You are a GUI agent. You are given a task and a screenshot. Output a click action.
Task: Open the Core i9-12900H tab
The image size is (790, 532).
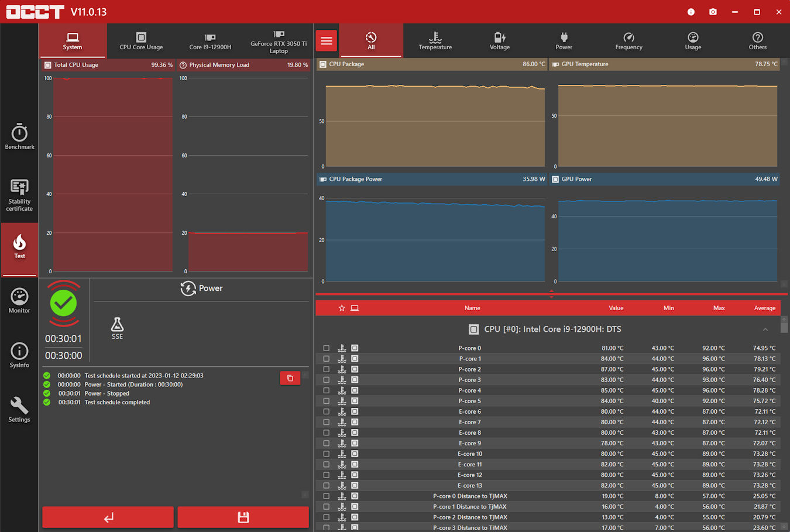[x=210, y=41]
